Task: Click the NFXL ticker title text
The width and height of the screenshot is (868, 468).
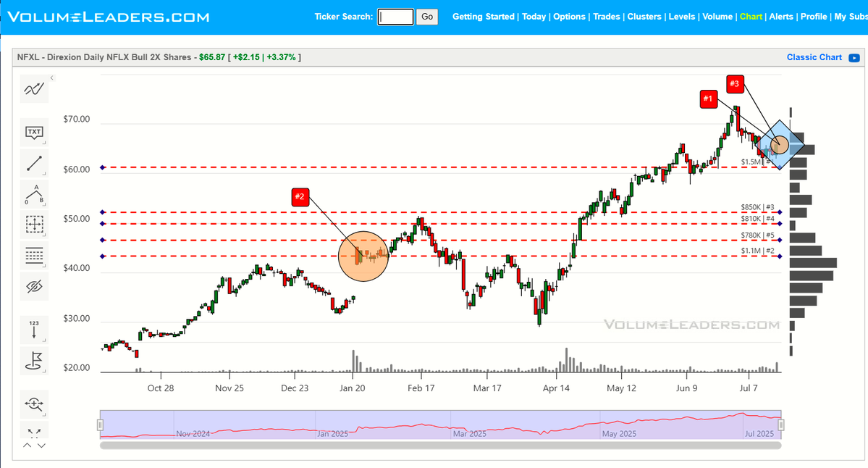Action: pyautogui.click(x=104, y=57)
